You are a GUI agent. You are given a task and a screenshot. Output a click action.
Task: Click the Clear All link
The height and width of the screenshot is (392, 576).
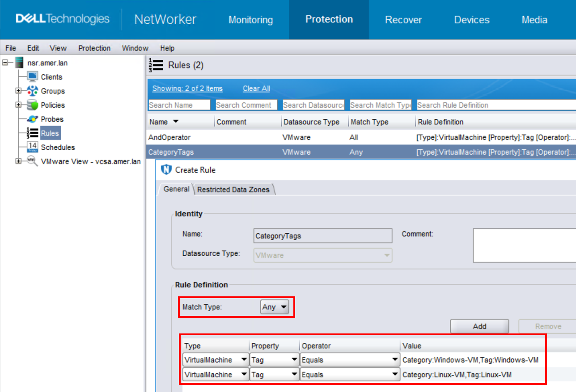256,89
